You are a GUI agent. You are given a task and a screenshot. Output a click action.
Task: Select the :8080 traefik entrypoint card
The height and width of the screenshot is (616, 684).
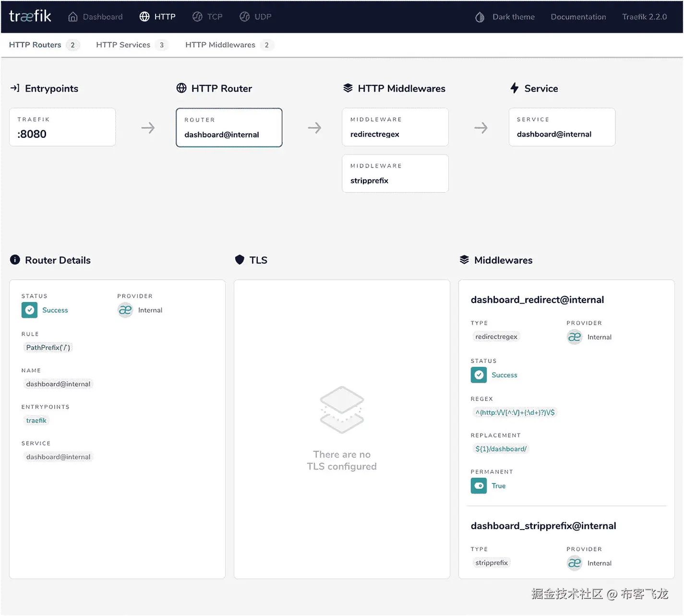pos(62,127)
